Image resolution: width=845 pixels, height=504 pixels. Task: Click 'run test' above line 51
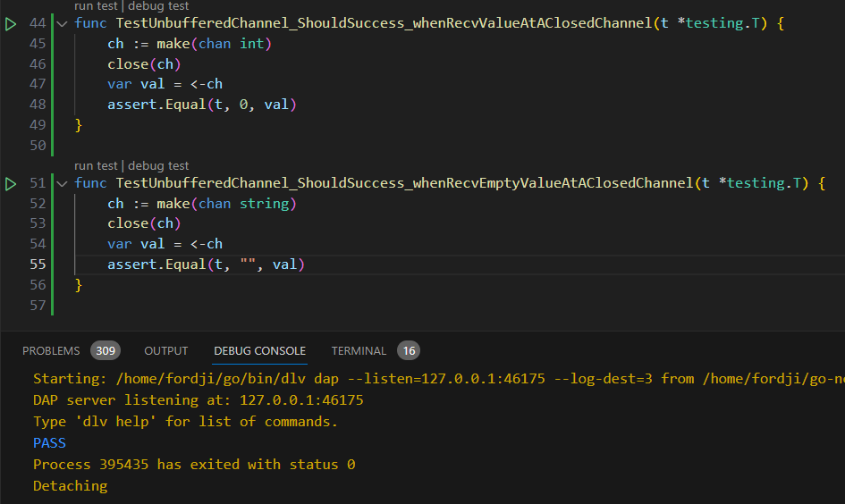(x=96, y=165)
